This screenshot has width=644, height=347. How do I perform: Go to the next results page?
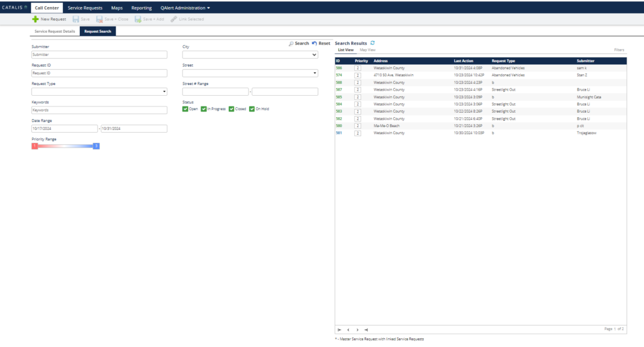click(357, 329)
